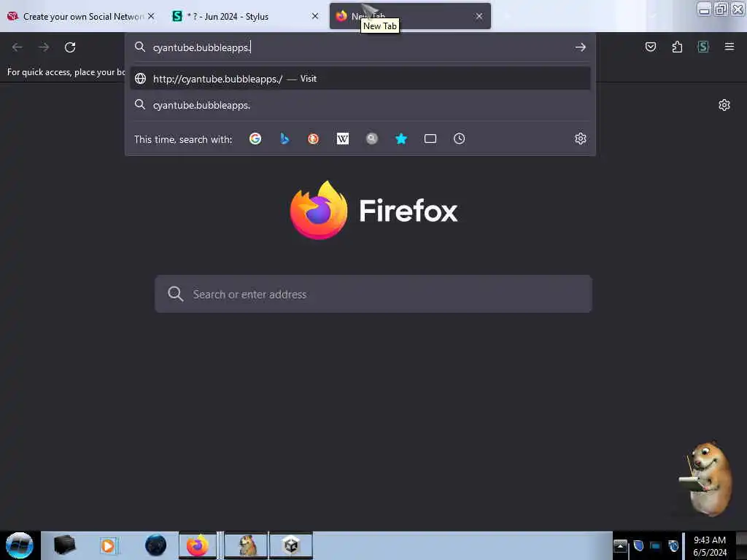Screen dimensions: 747x560
Task: Click the network monitor tray icon
Action: point(656,546)
